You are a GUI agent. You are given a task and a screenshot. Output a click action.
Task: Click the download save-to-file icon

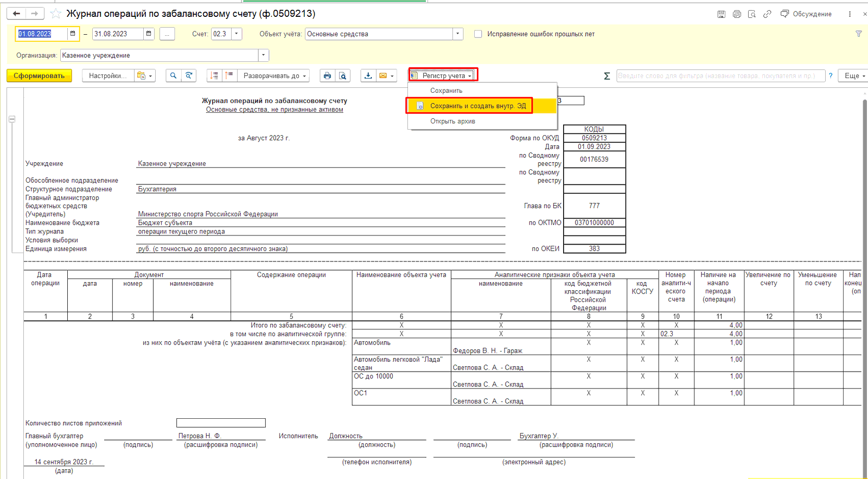[368, 75]
